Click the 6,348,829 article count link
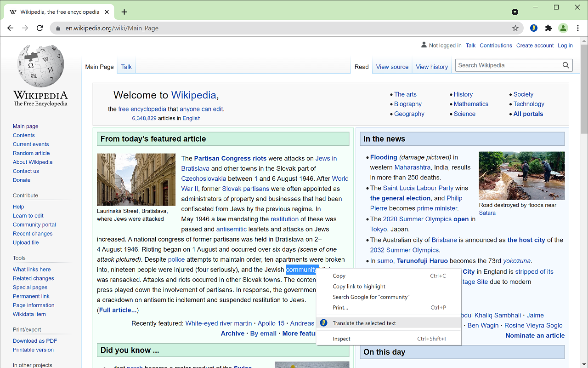Viewport: 588px width, 368px height. (x=144, y=118)
